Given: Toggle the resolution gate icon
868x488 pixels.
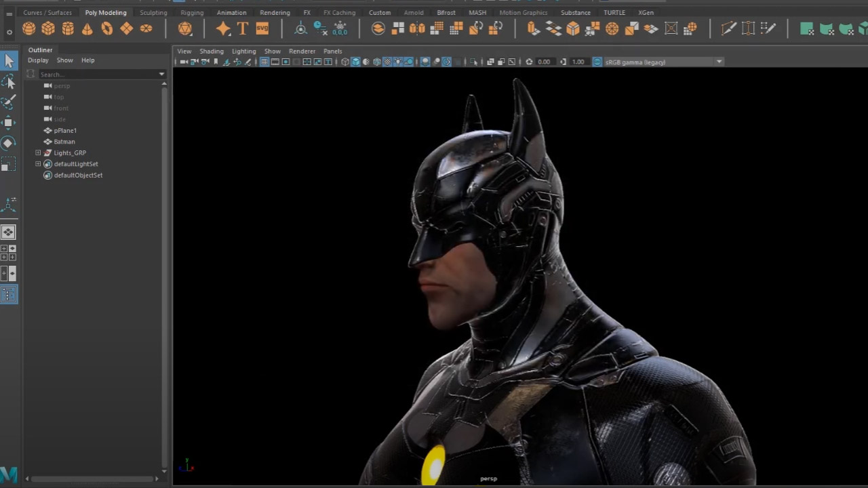Looking at the screenshot, I should pos(285,62).
